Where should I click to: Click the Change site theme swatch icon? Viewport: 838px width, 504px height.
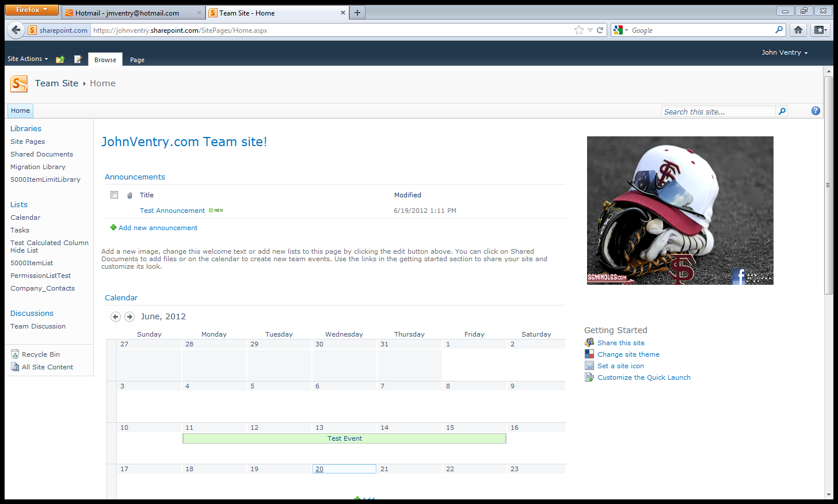pos(589,353)
